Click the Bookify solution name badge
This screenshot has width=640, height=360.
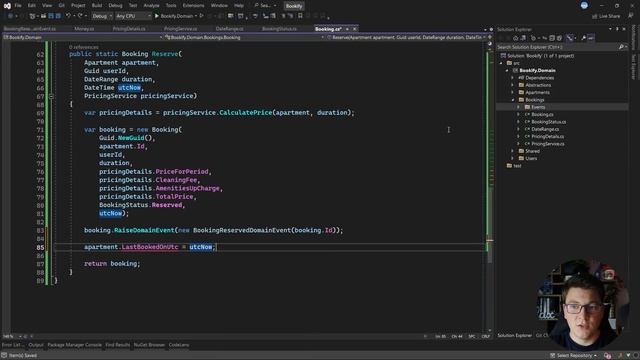tap(294, 6)
